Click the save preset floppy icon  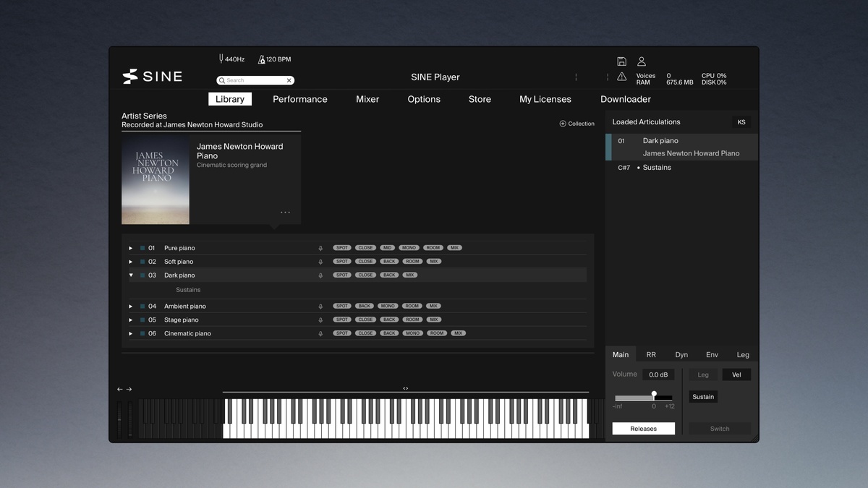tap(621, 61)
